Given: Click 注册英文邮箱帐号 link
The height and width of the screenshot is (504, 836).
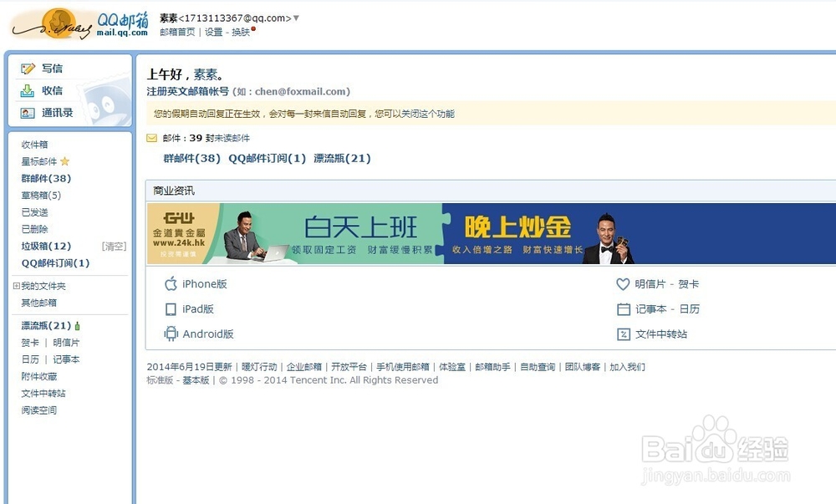Looking at the screenshot, I should (187, 92).
